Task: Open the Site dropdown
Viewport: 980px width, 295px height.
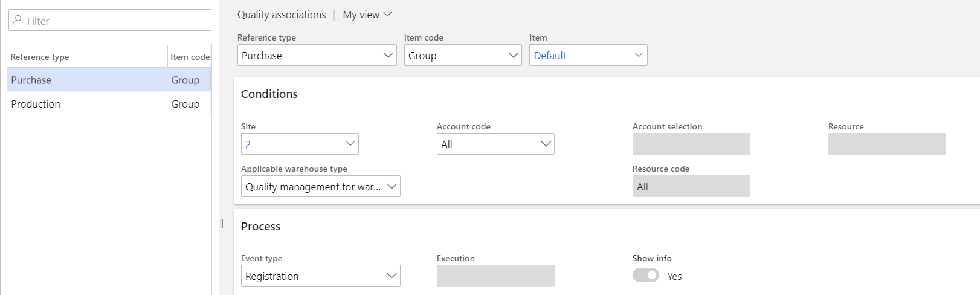Action: coord(350,144)
